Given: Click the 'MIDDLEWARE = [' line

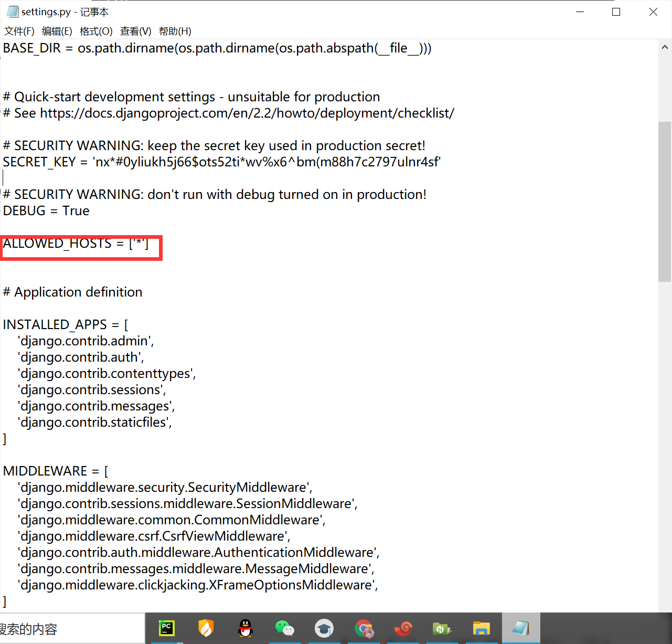Looking at the screenshot, I should point(56,471).
